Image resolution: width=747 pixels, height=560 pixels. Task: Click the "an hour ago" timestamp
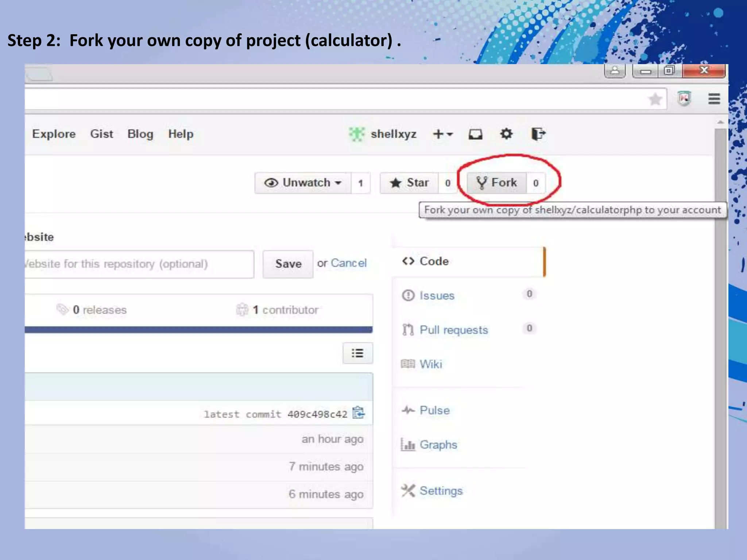333,439
